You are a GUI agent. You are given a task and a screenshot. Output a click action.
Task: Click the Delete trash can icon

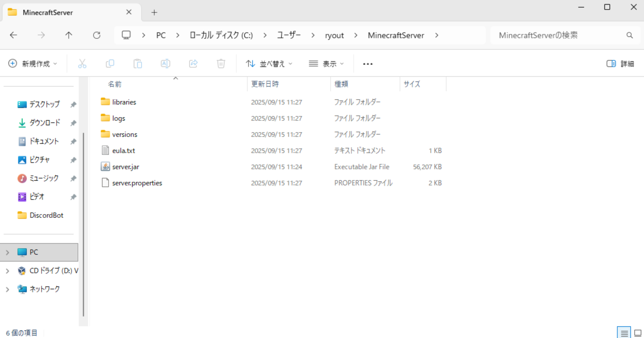[221, 64]
